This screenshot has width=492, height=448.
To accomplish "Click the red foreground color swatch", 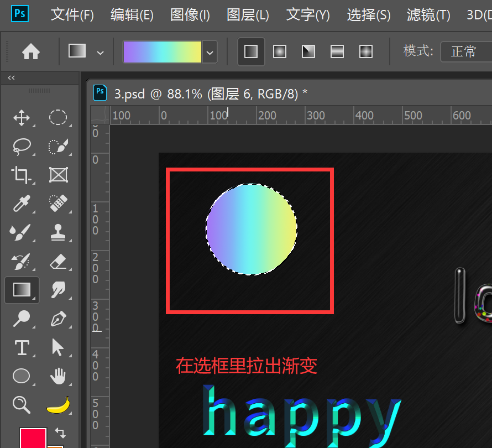I will pyautogui.click(x=33, y=438).
